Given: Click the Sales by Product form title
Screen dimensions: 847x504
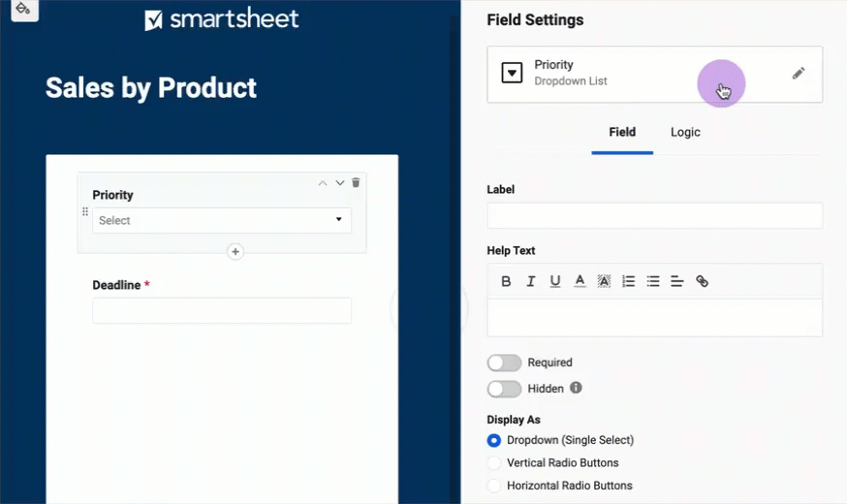Looking at the screenshot, I should point(151,88).
